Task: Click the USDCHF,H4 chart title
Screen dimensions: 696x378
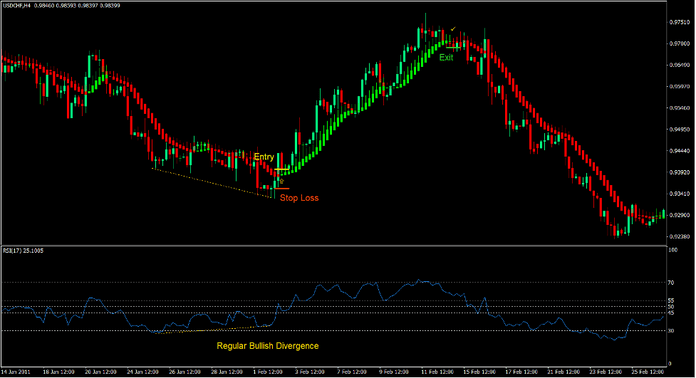Action: (x=16, y=6)
